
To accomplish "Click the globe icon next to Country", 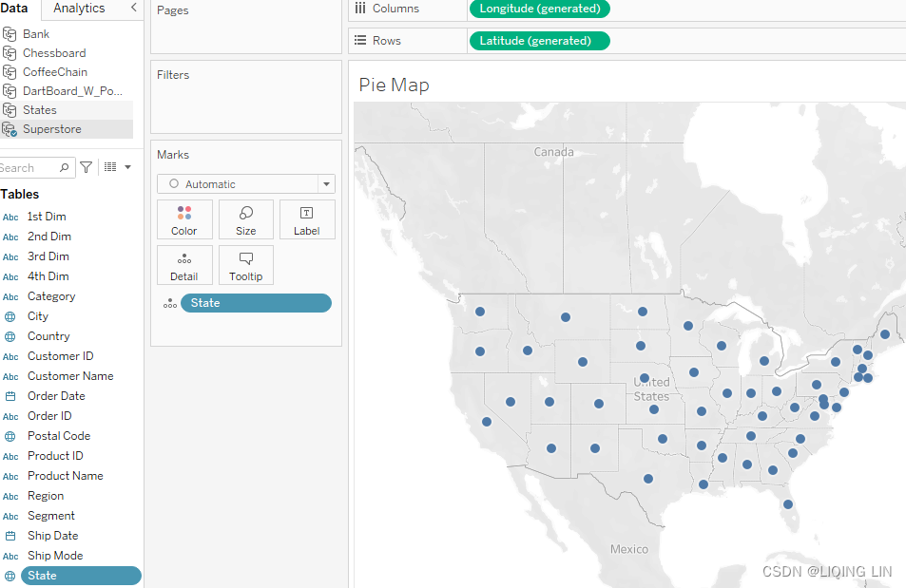I will tap(10, 336).
